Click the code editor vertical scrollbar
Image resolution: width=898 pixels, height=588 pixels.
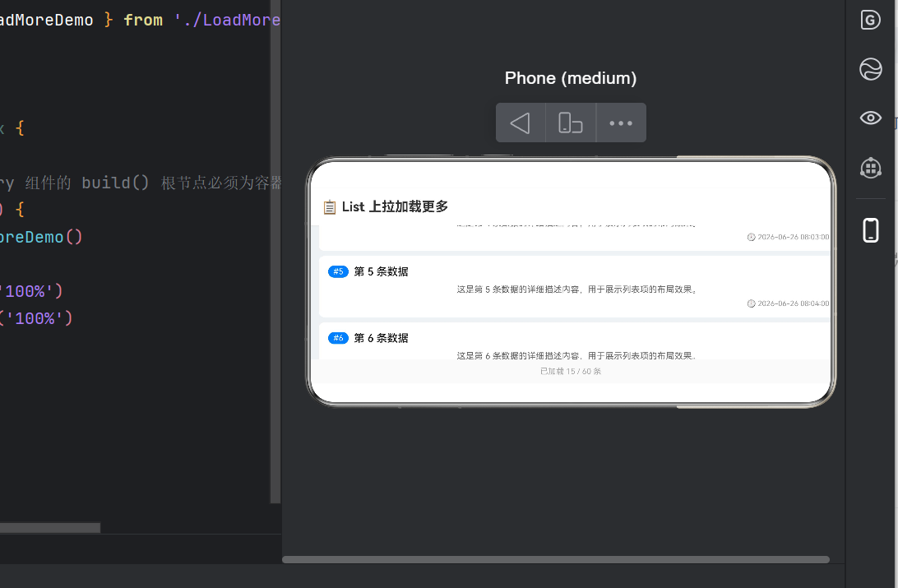(275, 252)
